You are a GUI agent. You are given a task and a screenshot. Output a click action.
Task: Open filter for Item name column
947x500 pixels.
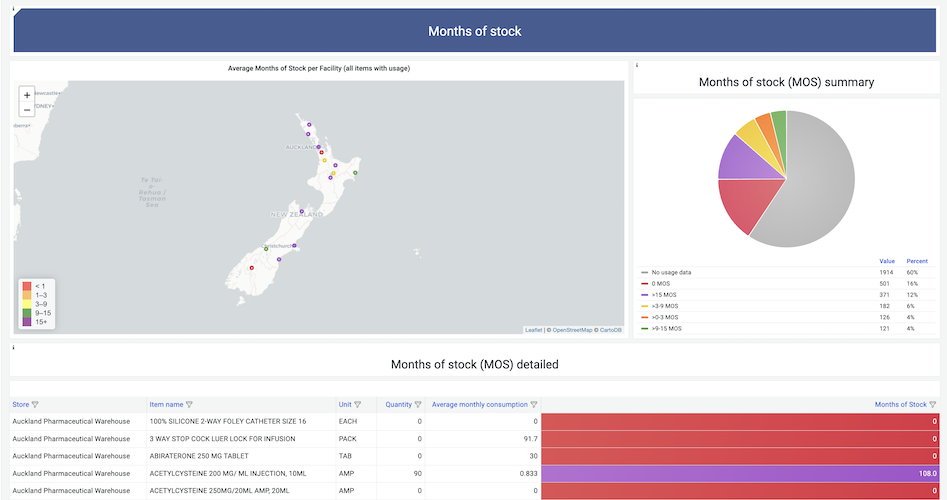pyautogui.click(x=190, y=405)
